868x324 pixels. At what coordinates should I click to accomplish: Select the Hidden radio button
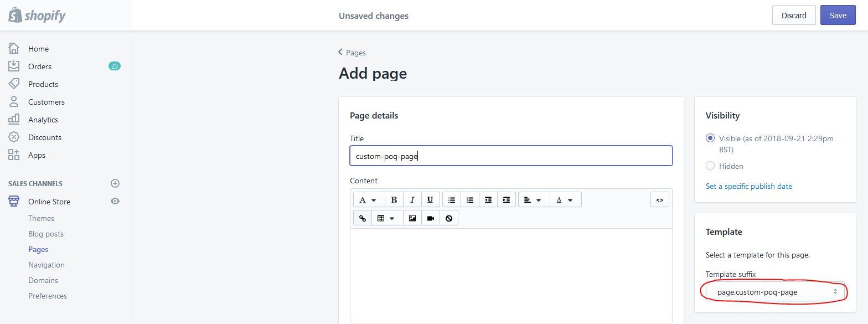coord(710,166)
